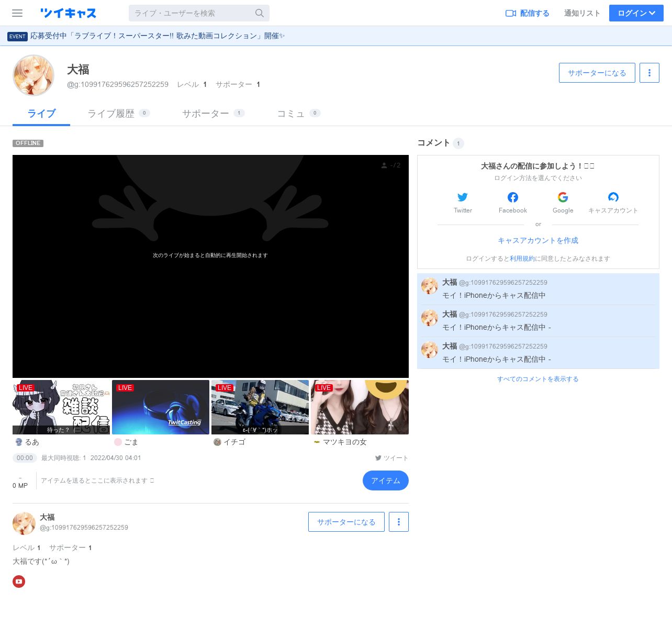672x626 pixels.
Task: Show all comments via すべてのコメントを表示する
Action: point(538,379)
